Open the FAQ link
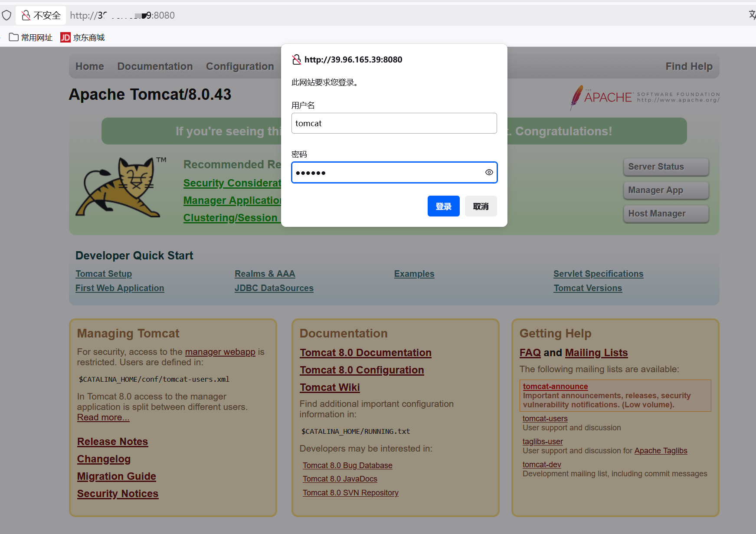This screenshot has width=756, height=534. tap(530, 353)
